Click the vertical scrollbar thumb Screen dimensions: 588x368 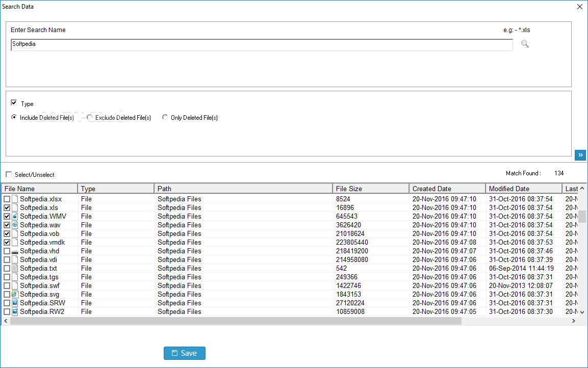coord(582,217)
